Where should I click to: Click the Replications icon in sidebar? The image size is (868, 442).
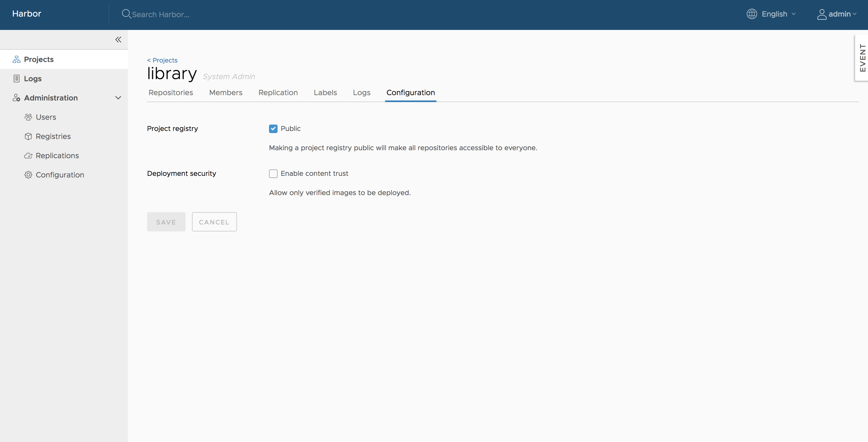coord(28,155)
